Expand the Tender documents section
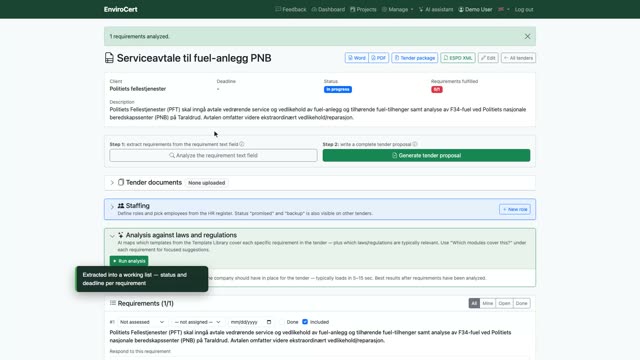Screen dimensions: 640x360 (x=112, y=183)
